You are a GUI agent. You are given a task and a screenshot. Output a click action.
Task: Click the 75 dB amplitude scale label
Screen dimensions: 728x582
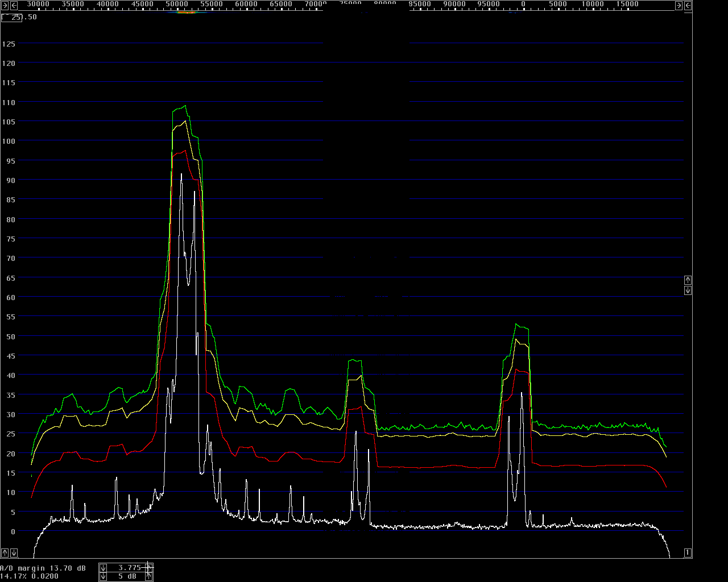click(11, 239)
